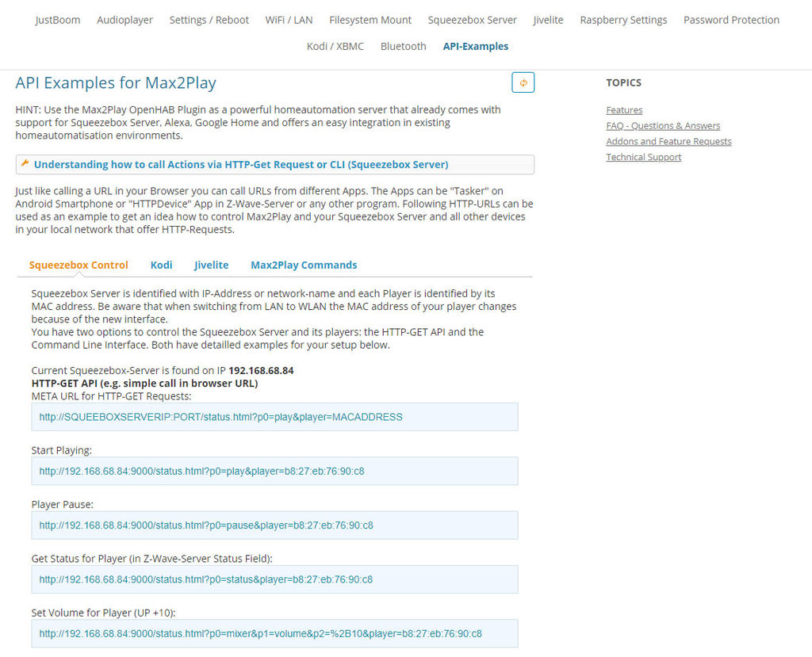Click the orange refresh icon button
Image resolution: width=812 pixels, height=657 pixels.
point(523,83)
